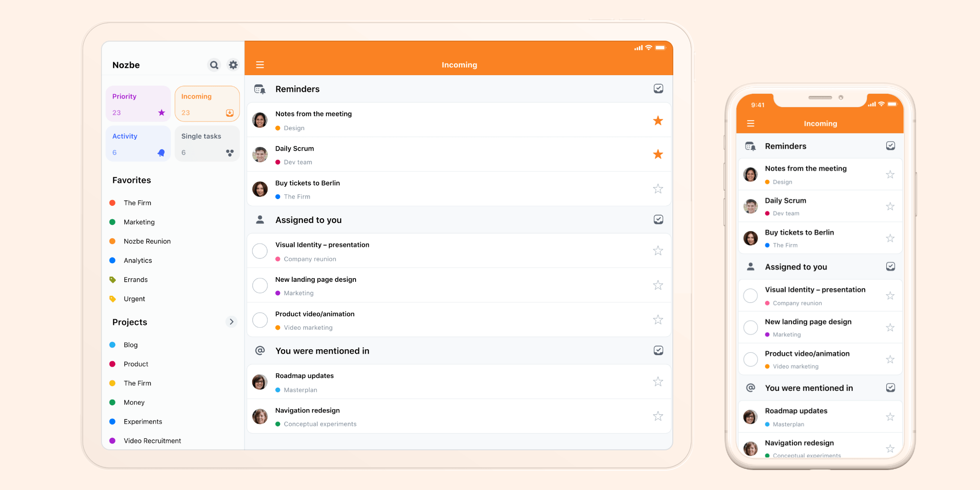Open the Incoming view tile
This screenshot has width=980, height=490.
click(x=207, y=104)
